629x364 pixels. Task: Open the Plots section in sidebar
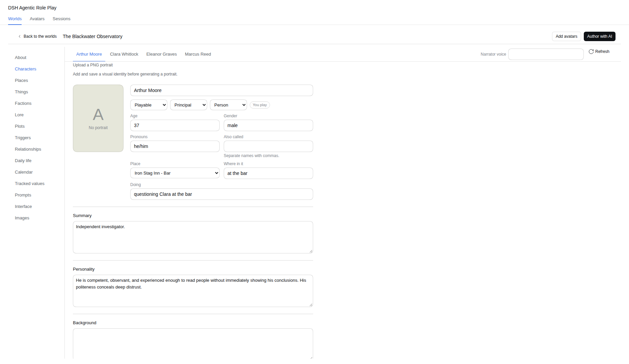(20, 126)
